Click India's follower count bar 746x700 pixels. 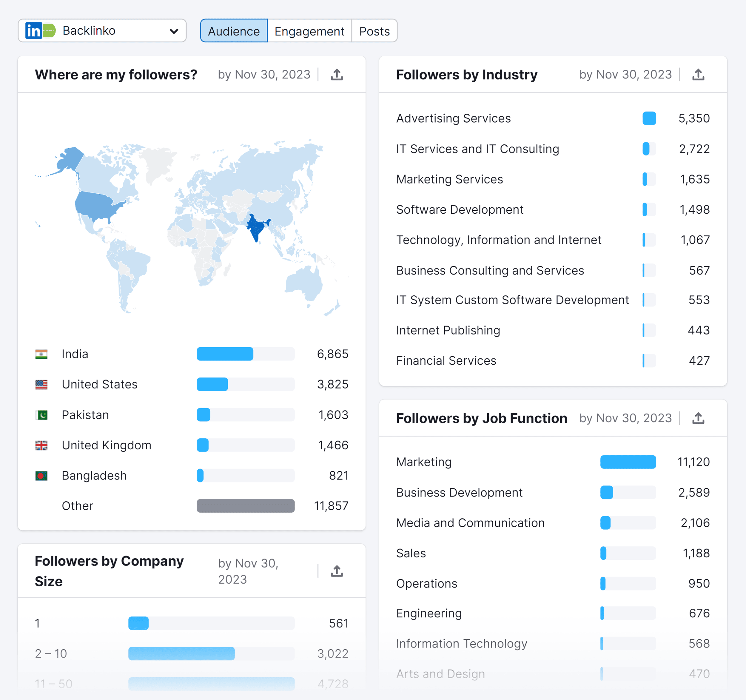pyautogui.click(x=225, y=354)
